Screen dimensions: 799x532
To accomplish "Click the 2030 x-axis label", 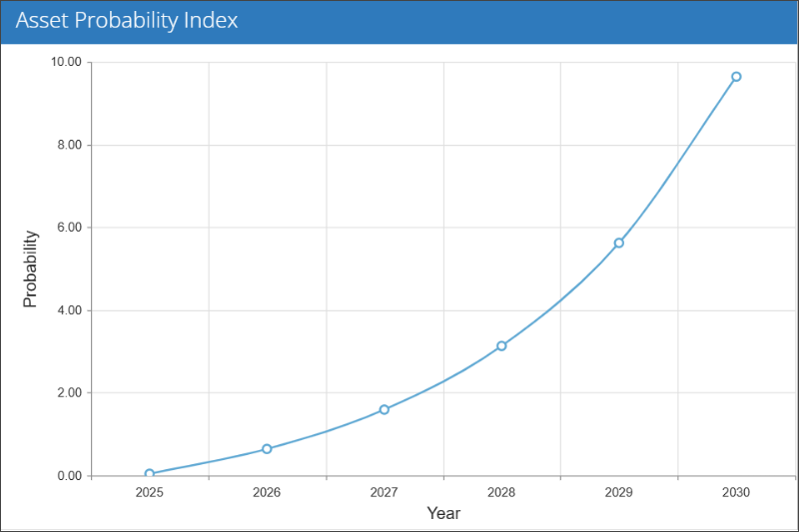I will pyautogui.click(x=736, y=492).
